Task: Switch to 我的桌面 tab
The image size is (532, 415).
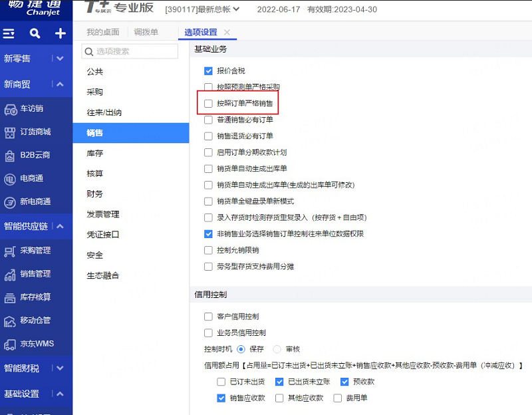Action: (103, 32)
